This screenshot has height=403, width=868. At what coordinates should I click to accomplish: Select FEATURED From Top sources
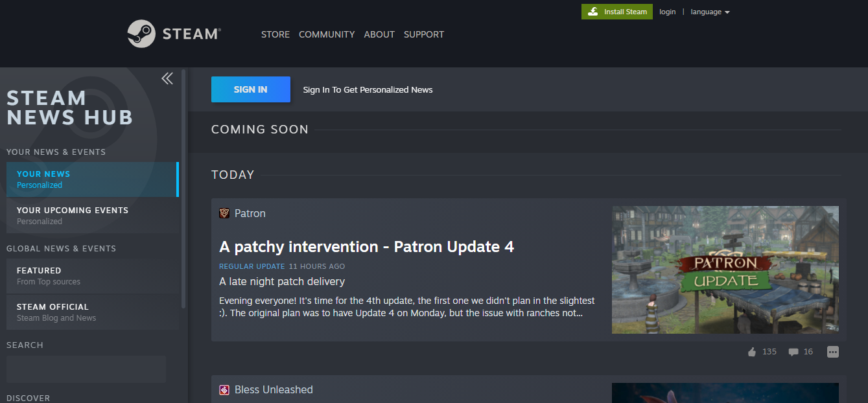(x=92, y=276)
